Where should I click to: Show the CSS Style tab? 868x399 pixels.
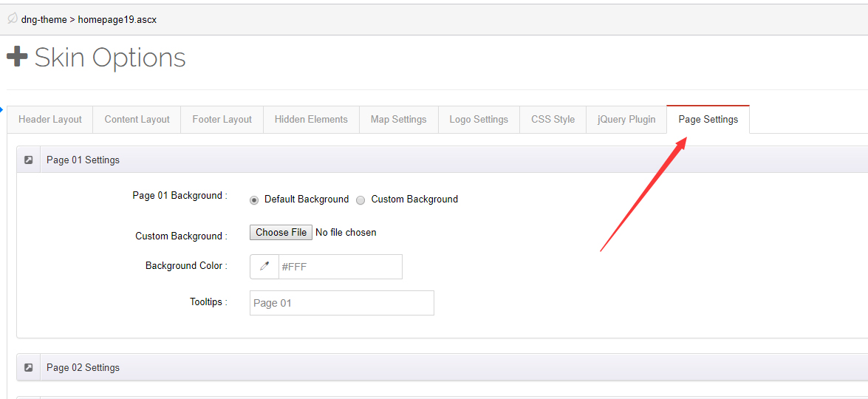tap(553, 120)
